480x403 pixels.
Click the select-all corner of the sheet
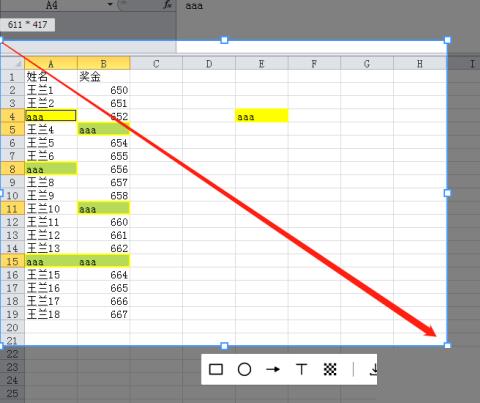(12, 63)
